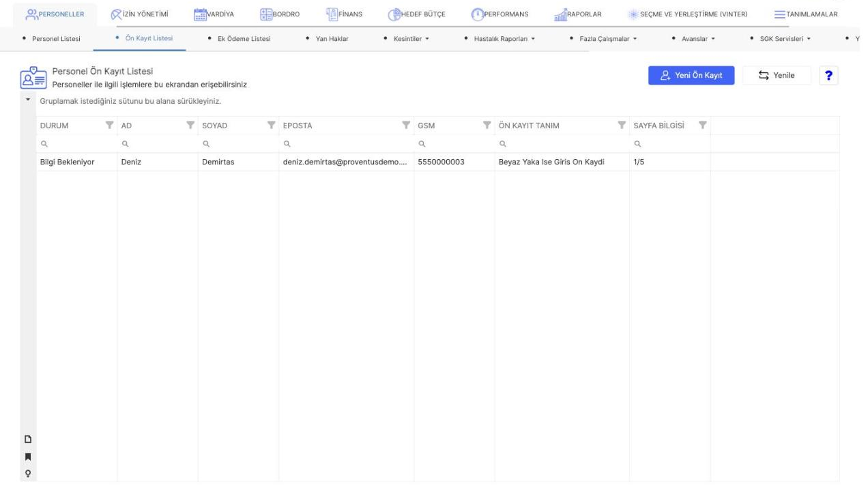Open the PERSONELLER menu
868x488 pixels.
pyautogui.click(x=54, y=14)
